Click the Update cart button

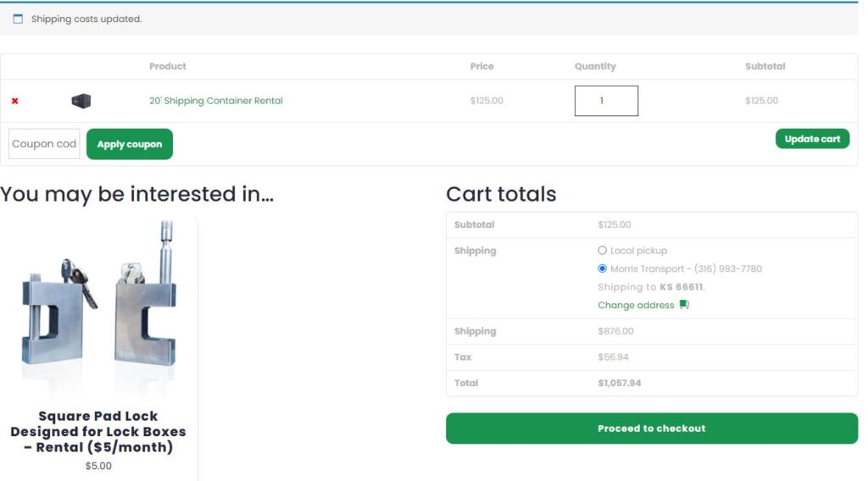pos(812,139)
